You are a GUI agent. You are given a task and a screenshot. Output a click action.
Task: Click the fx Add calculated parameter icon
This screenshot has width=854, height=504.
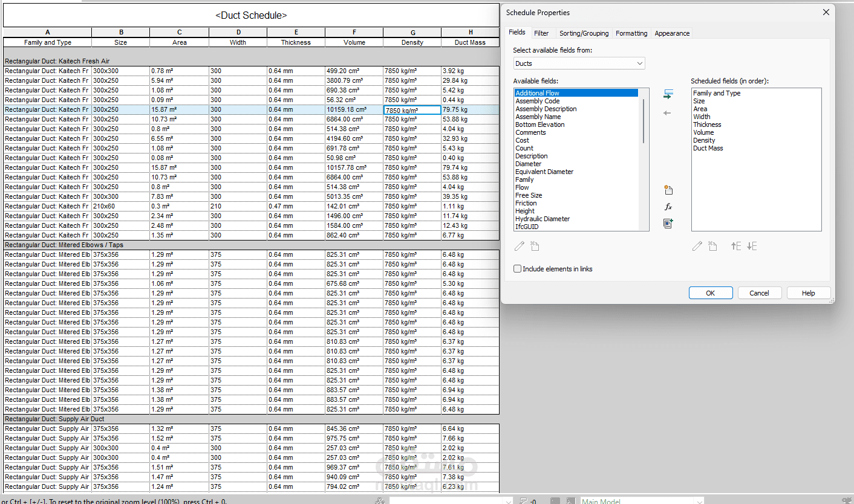(668, 207)
